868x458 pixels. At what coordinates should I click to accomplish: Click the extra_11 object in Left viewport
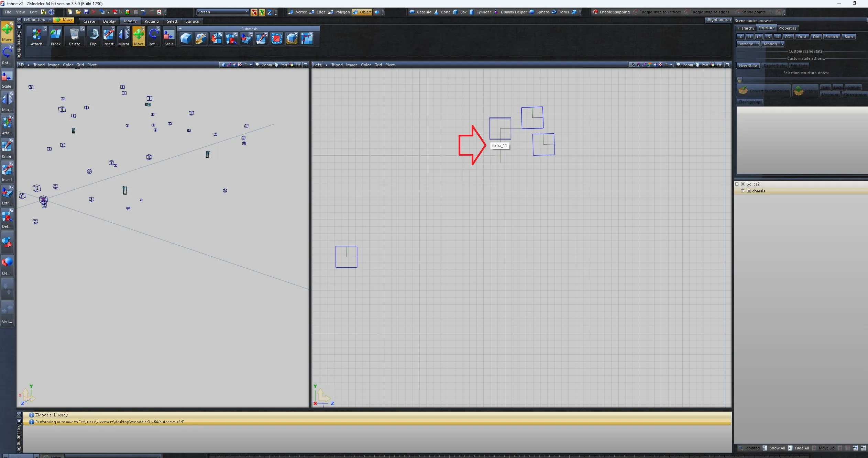pos(500,129)
